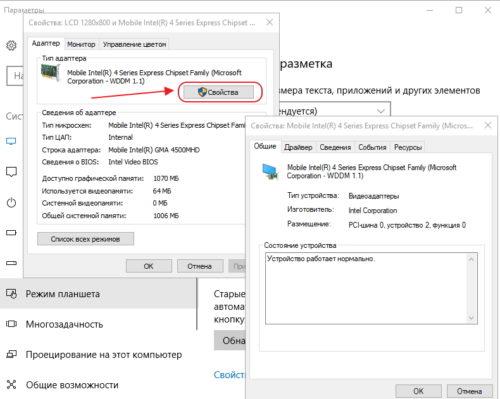Screen dimensions: 500x399
Task: Click OK in device properties dialog
Action: pos(418,391)
